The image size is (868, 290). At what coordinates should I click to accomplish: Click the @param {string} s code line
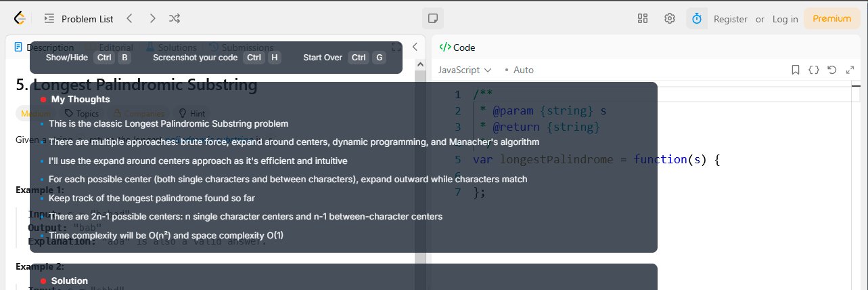tap(543, 110)
